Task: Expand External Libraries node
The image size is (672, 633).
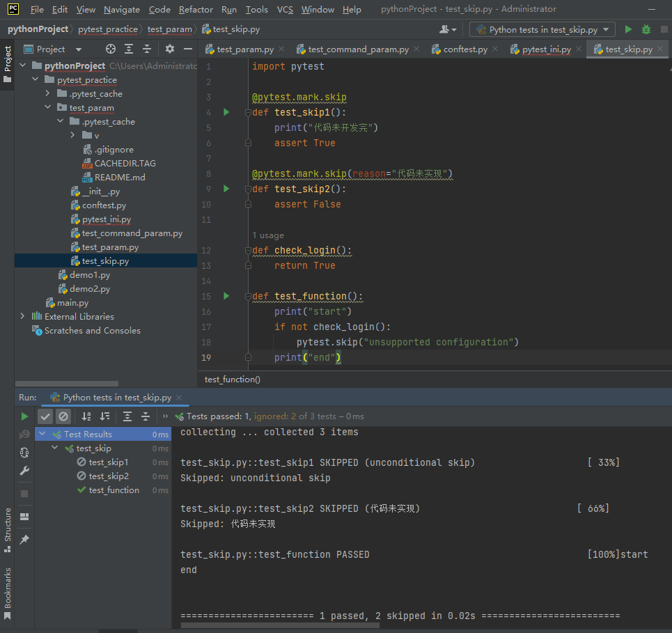Action: (x=23, y=316)
